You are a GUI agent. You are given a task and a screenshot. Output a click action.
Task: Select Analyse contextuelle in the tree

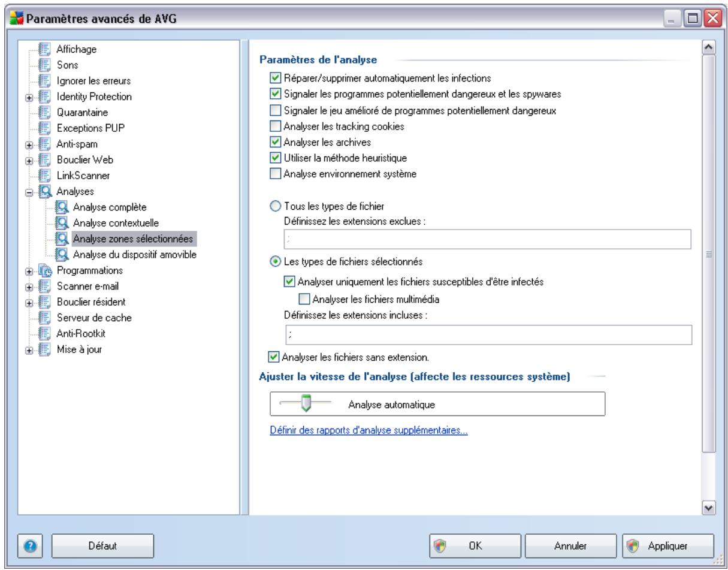point(116,223)
